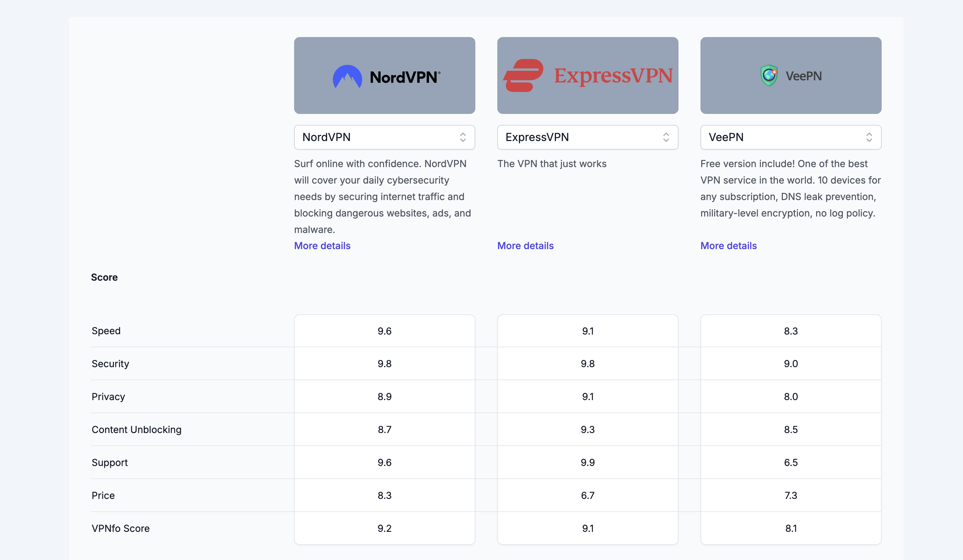963x560 pixels.
Task: Click the Score section heading
Action: [104, 277]
